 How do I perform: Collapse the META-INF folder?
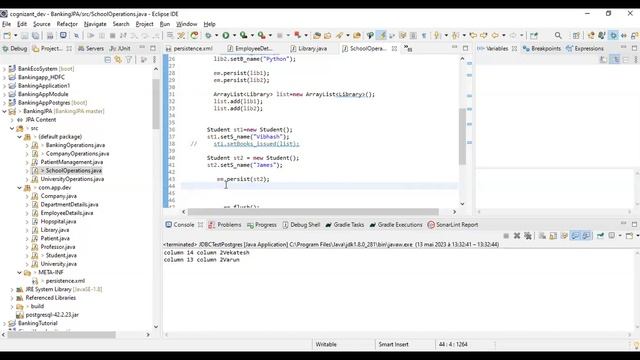point(20,272)
